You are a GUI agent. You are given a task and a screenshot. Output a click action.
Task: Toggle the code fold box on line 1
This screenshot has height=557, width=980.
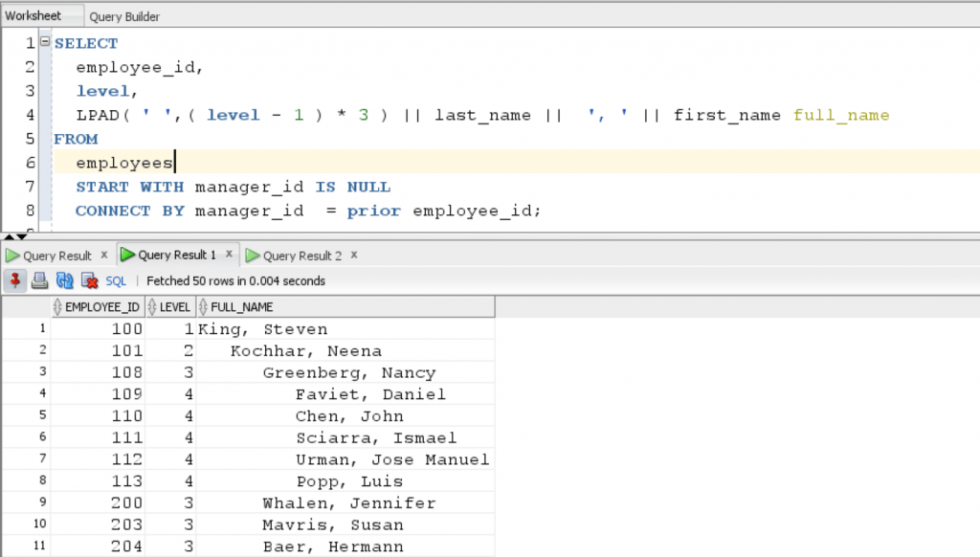(44, 42)
